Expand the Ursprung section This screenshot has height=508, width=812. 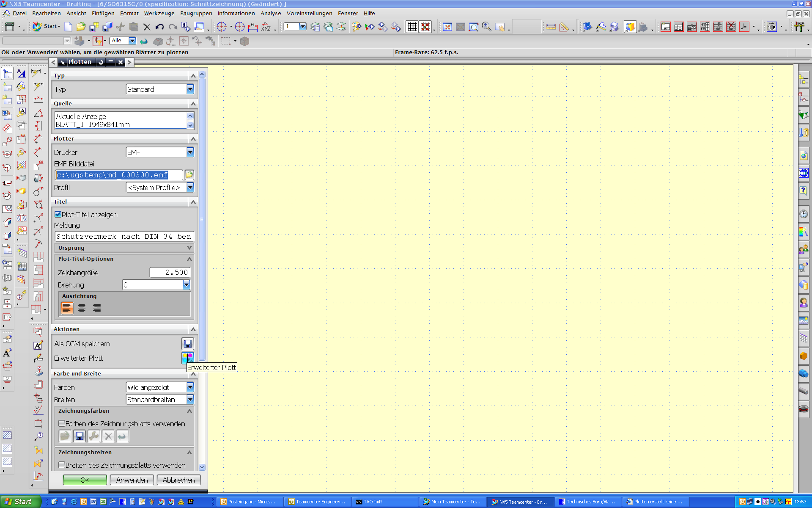(189, 248)
